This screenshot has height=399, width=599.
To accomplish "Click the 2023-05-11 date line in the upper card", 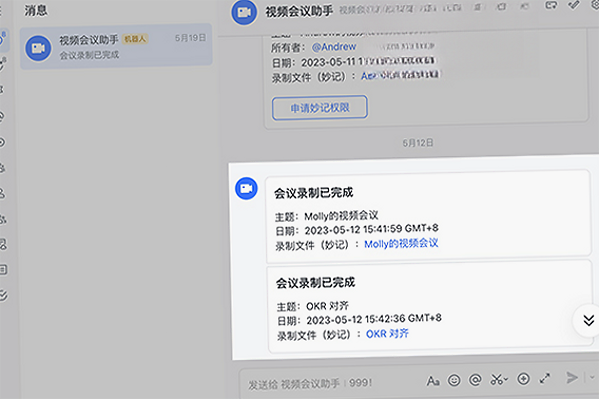I will (353, 62).
